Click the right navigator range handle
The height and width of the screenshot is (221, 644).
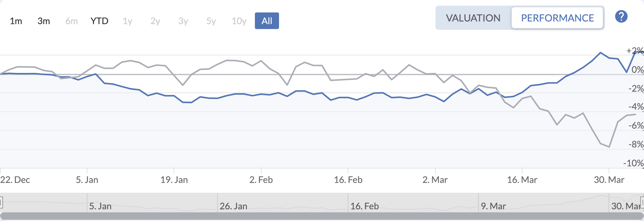click(642, 202)
